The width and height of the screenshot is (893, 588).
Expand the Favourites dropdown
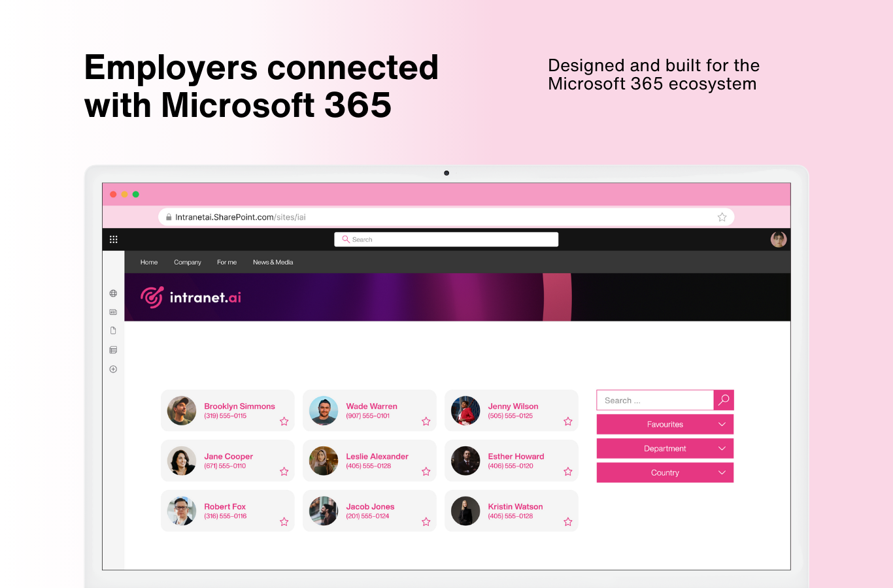click(665, 424)
